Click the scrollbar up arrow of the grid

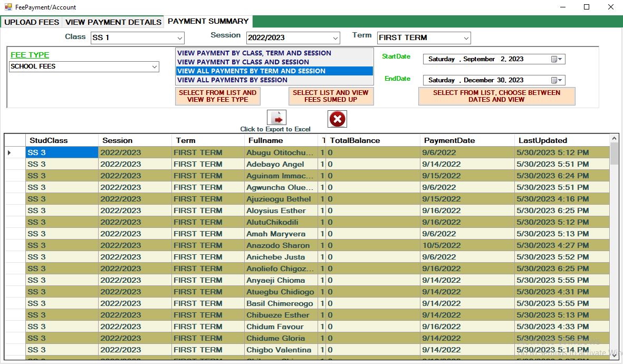(614, 138)
